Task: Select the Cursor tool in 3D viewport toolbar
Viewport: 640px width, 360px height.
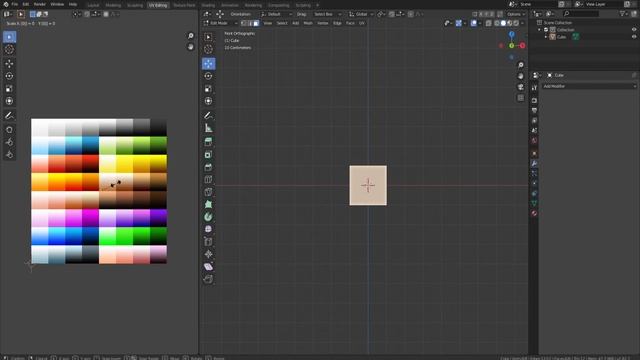Action: pos(208,49)
